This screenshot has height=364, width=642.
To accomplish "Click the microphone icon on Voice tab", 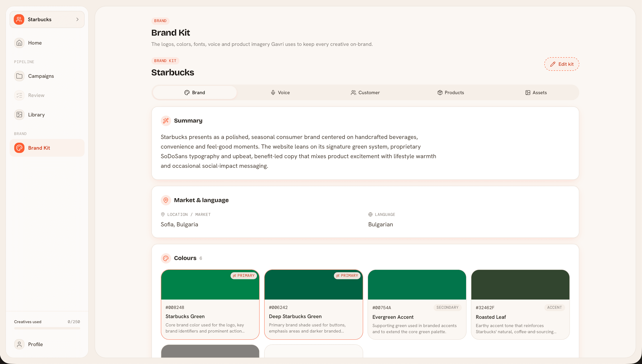I will (x=273, y=92).
